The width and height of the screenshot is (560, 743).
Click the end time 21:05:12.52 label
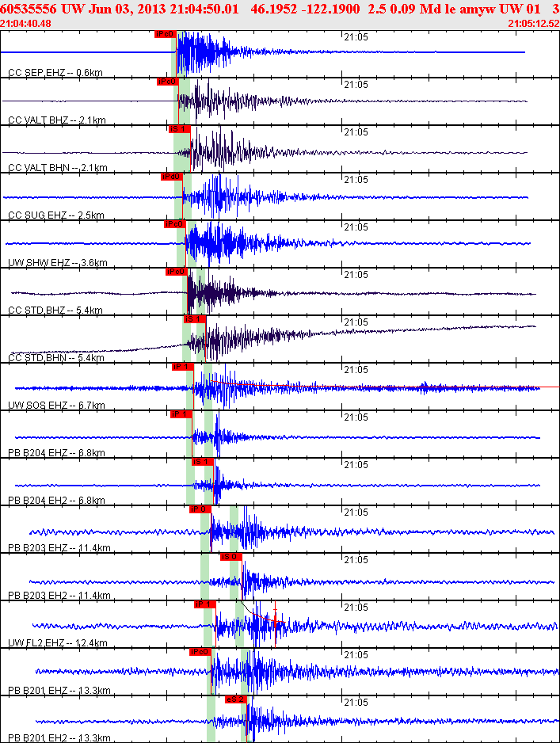pos(533,24)
